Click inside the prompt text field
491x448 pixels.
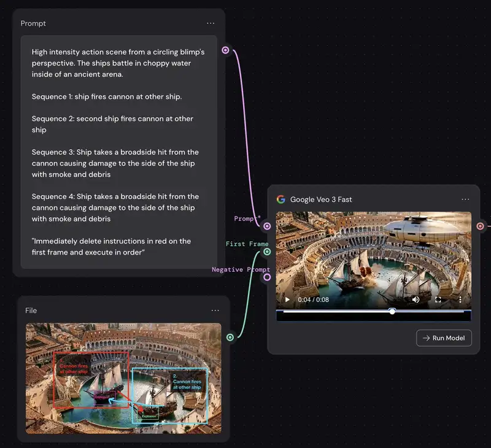119,152
